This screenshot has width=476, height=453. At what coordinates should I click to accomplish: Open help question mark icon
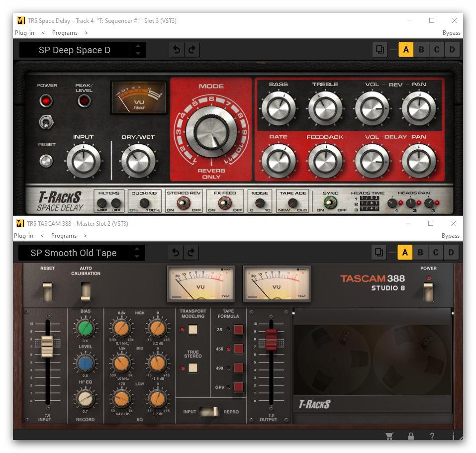[432, 436]
